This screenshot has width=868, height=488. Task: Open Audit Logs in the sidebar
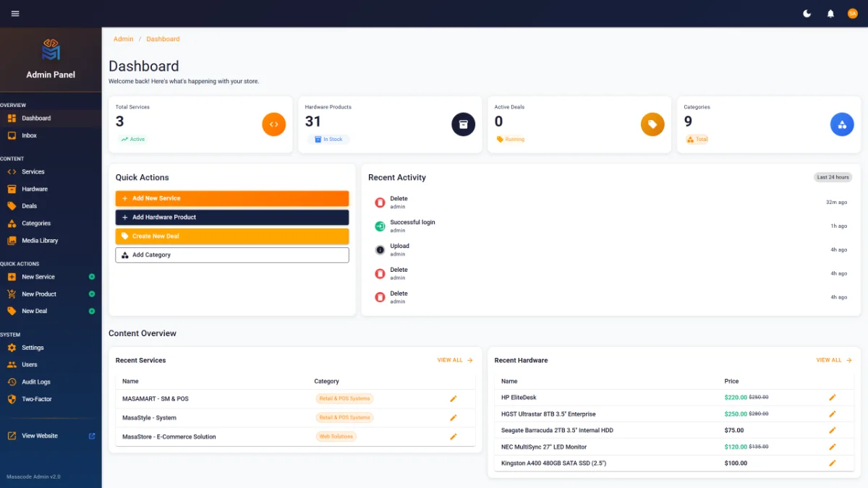click(x=51, y=382)
